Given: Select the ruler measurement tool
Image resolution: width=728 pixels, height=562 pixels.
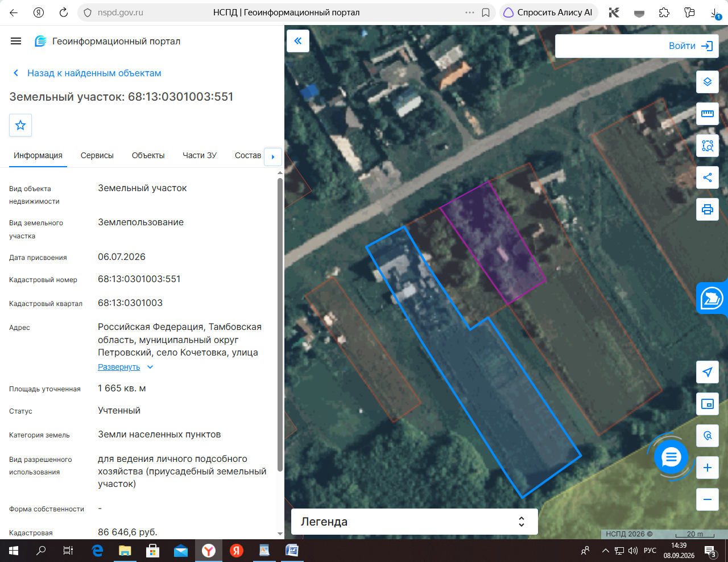Looking at the screenshot, I should (x=708, y=114).
